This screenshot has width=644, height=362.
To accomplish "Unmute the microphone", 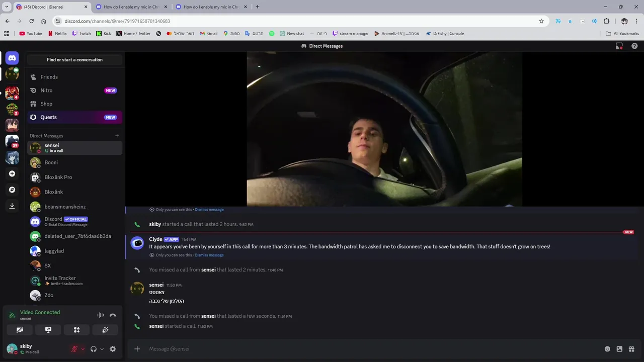I will [74, 349].
